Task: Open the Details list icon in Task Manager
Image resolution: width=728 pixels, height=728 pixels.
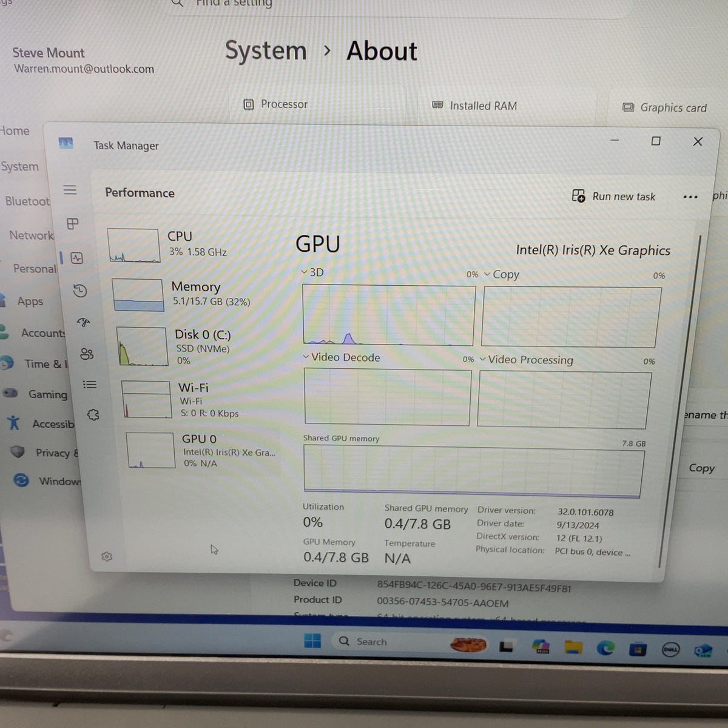Action: 90,384
